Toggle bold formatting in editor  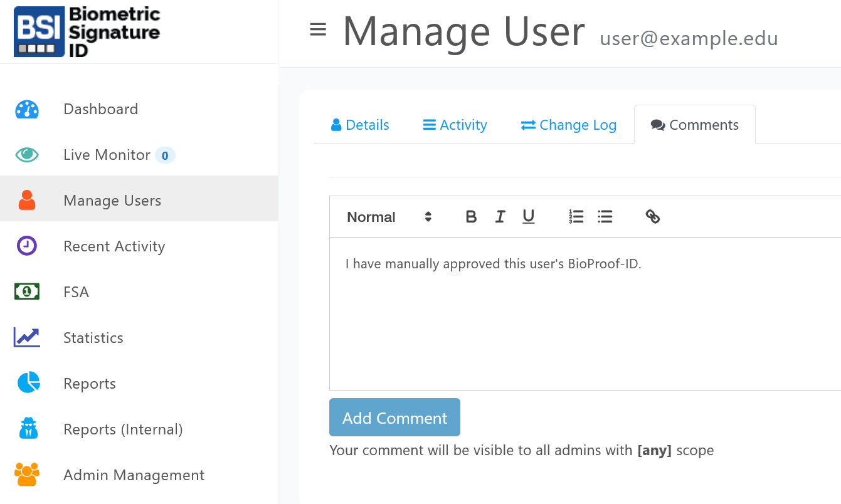pos(471,217)
